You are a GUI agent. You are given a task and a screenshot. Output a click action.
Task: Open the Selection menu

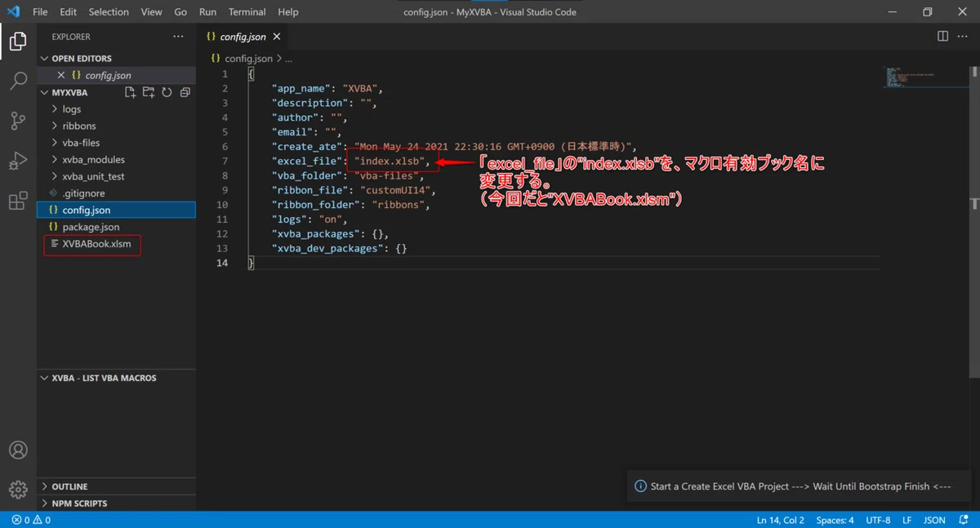(109, 12)
